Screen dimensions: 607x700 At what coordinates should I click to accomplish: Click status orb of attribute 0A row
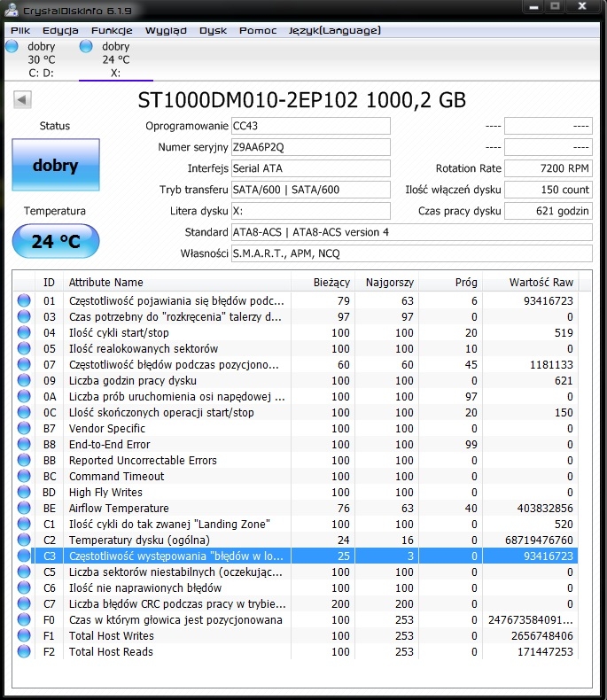click(24, 396)
